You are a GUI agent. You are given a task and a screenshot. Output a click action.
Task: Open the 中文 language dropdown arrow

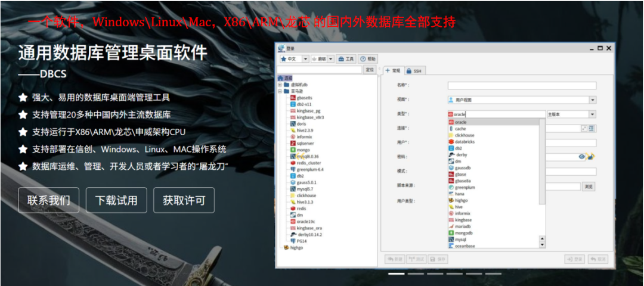click(305, 59)
